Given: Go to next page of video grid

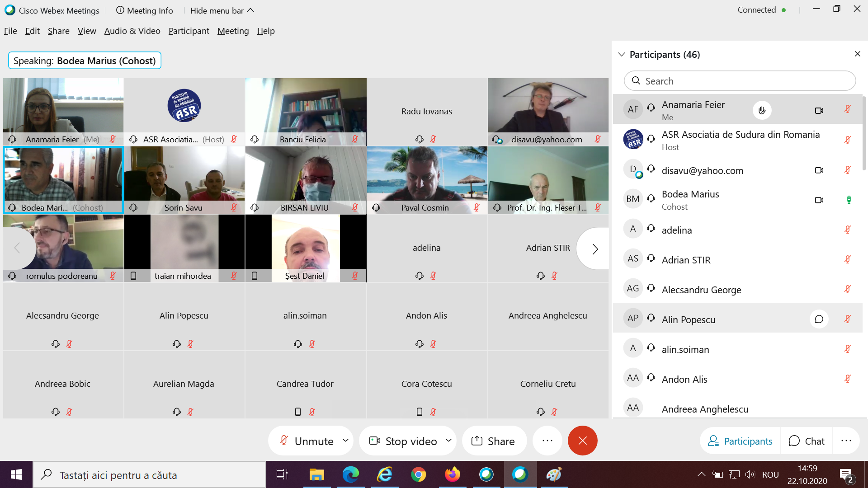Looking at the screenshot, I should (594, 249).
